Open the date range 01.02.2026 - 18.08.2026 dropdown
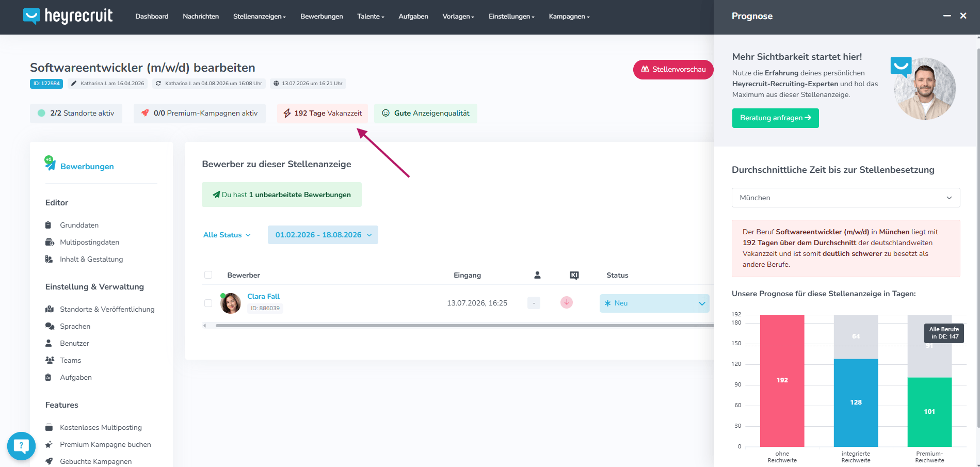Image resolution: width=980 pixels, height=467 pixels. (323, 235)
